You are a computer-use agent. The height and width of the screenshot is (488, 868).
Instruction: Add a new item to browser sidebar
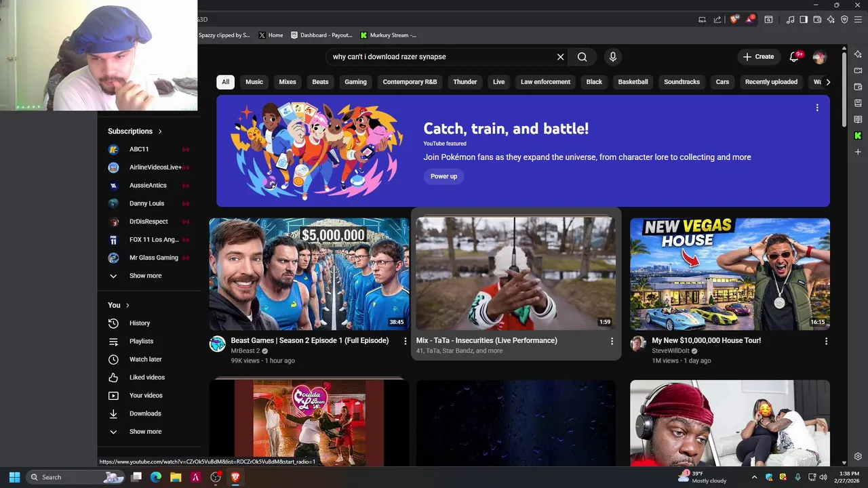[x=858, y=152]
